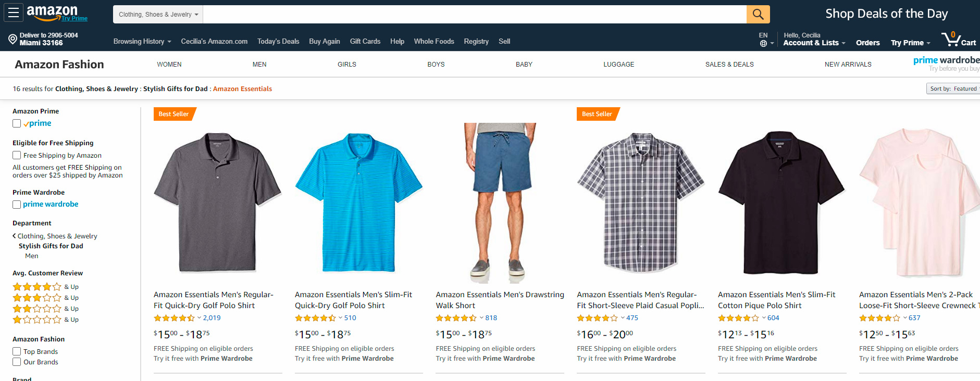Click the orange search magnifier button
Viewport: 980px width, 381px height.
click(758, 14)
